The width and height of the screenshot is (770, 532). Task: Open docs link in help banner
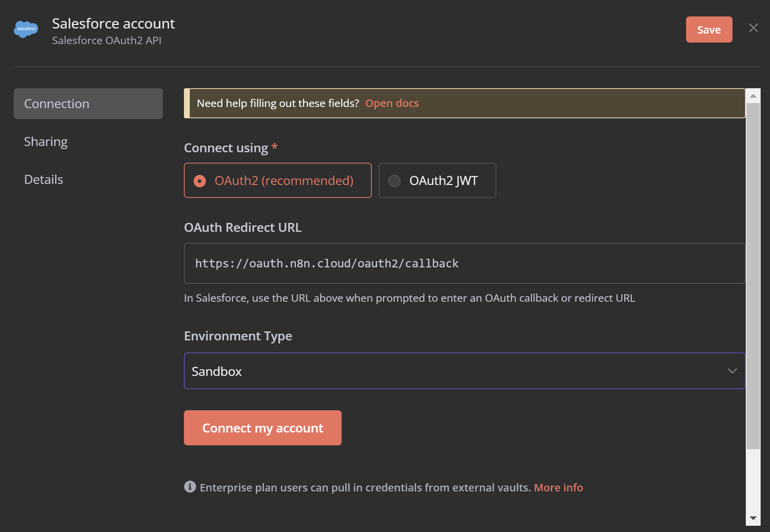pos(392,103)
